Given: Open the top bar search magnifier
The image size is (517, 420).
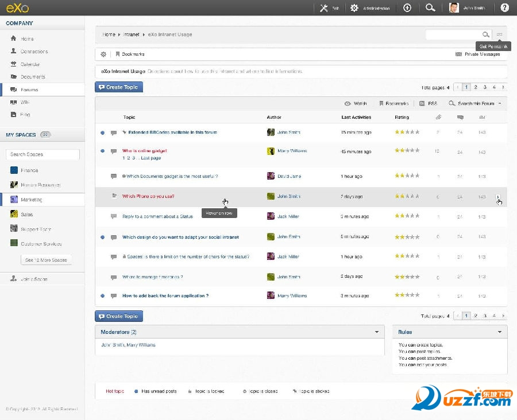Looking at the screenshot, I should (430, 7).
